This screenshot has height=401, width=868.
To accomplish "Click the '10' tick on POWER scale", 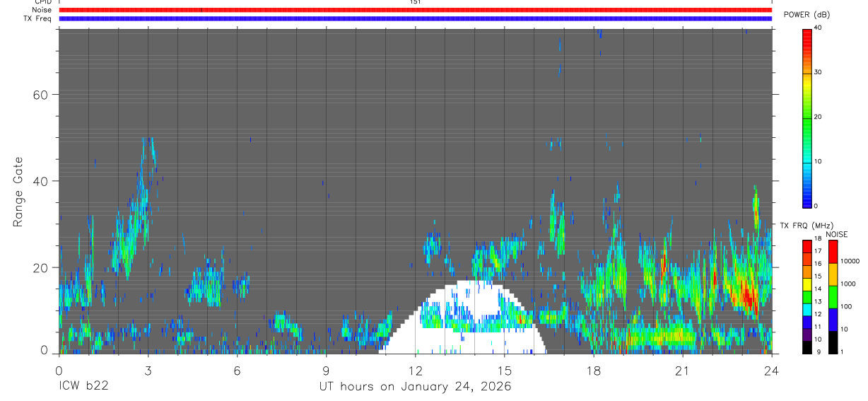I will (818, 161).
